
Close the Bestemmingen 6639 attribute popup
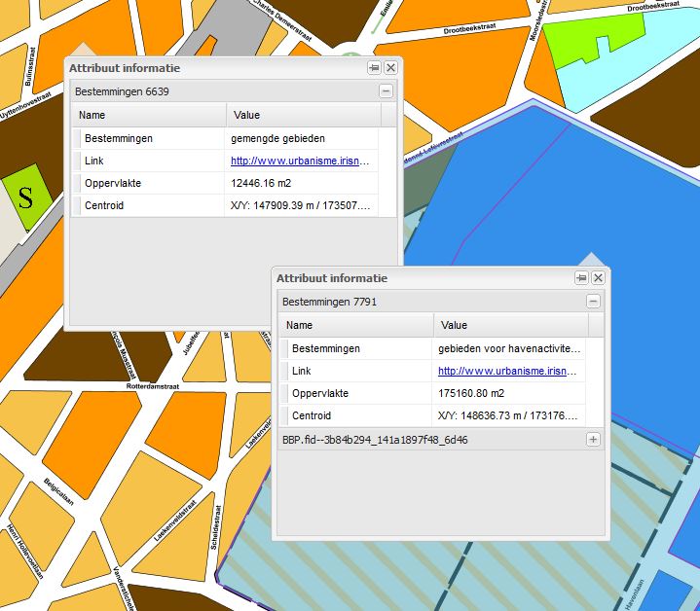point(390,68)
